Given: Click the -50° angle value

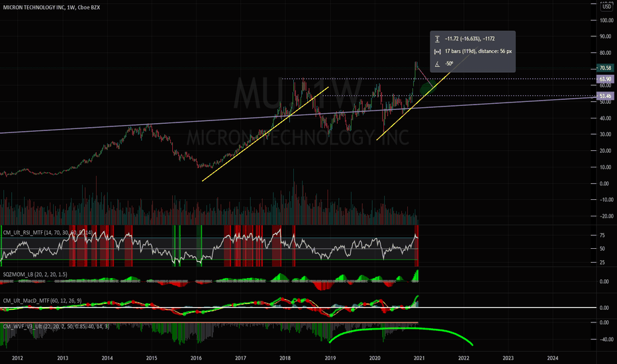Looking at the screenshot, I should [449, 64].
